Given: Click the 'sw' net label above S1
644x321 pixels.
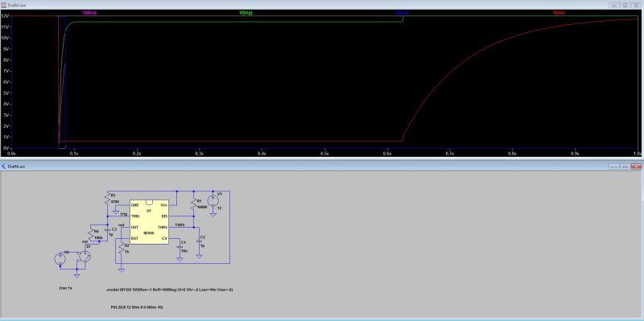Looking at the screenshot, I should tap(85, 241).
